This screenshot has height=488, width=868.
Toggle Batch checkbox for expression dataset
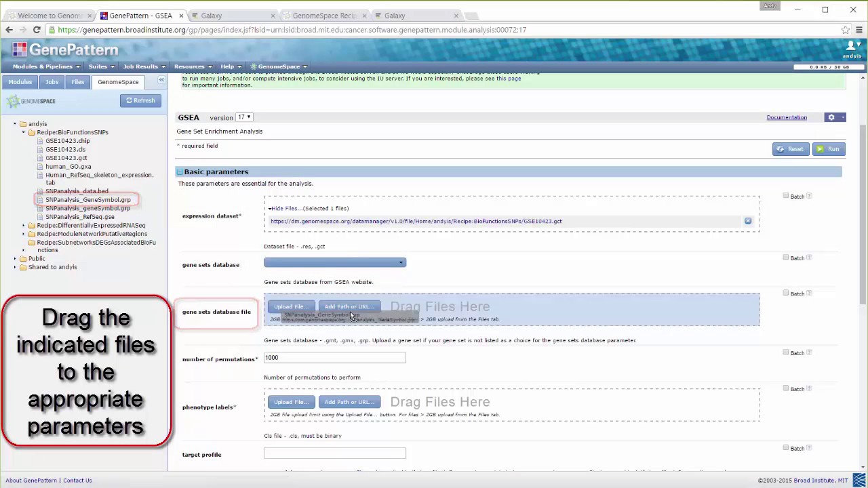[x=786, y=196]
